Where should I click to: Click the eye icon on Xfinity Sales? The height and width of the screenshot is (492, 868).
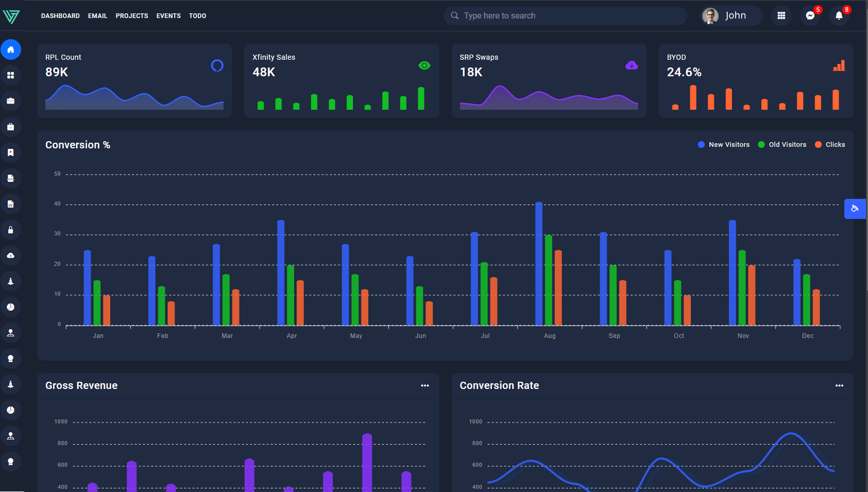424,65
